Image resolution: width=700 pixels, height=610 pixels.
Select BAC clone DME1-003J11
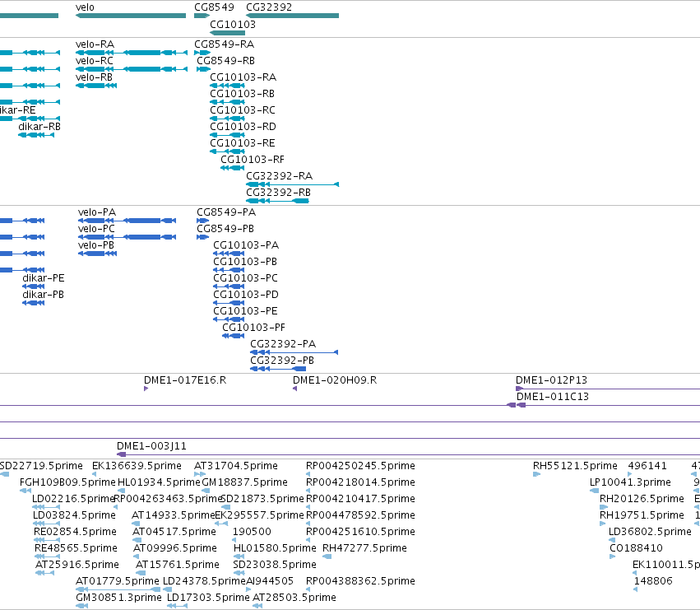point(408,455)
